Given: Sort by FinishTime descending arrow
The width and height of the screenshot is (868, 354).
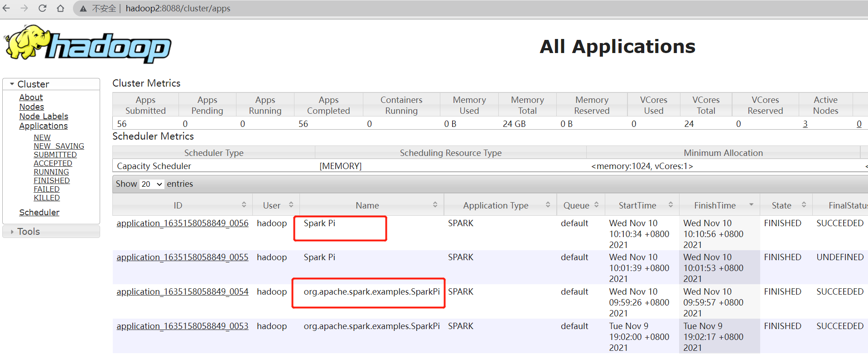Looking at the screenshot, I should point(751,205).
